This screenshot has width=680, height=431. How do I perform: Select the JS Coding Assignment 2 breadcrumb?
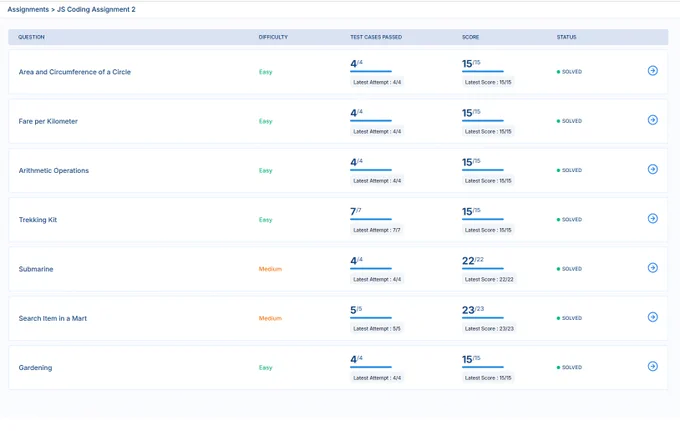click(96, 9)
